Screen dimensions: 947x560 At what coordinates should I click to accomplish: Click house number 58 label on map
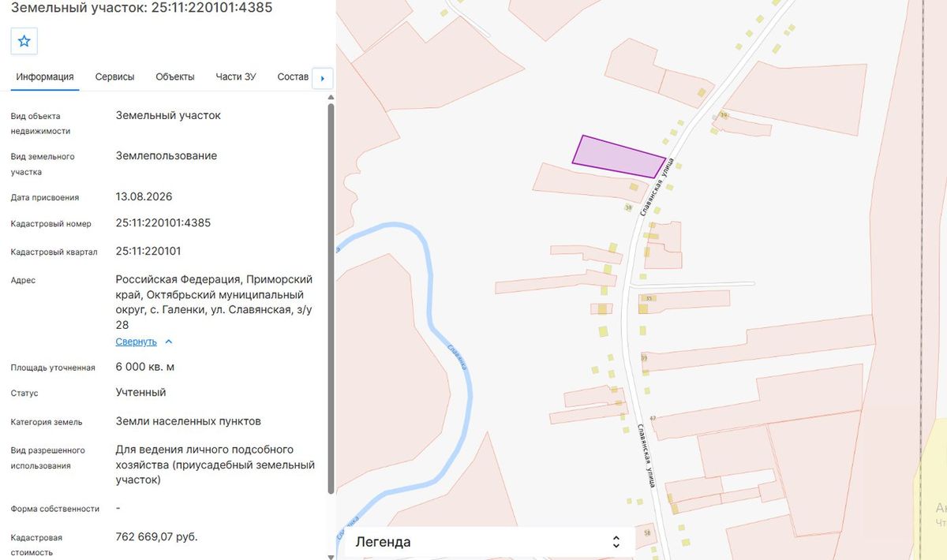pos(647,534)
